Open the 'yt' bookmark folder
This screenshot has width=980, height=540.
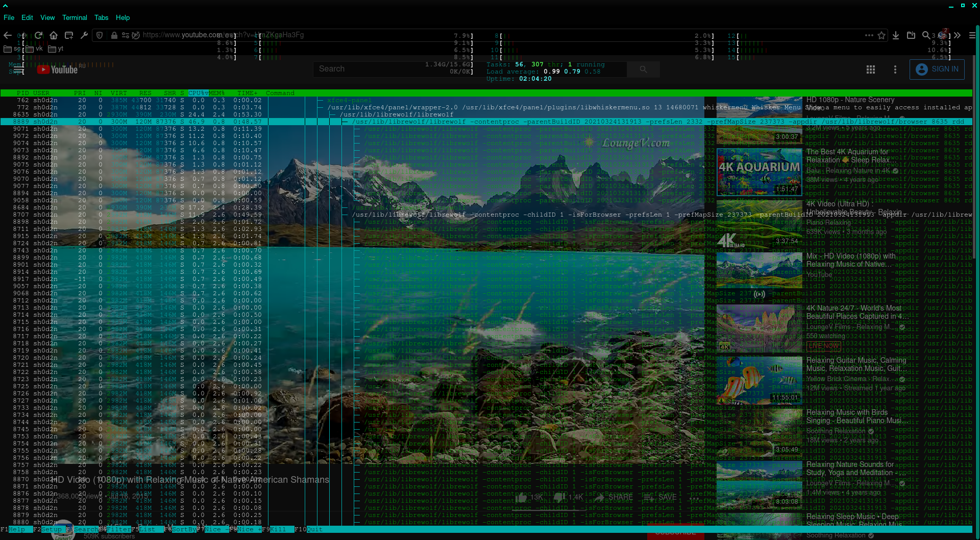coord(56,49)
